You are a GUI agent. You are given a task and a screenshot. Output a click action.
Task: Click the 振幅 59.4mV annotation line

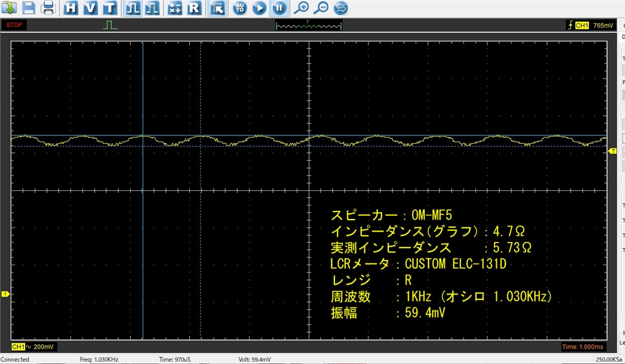[x=388, y=313]
